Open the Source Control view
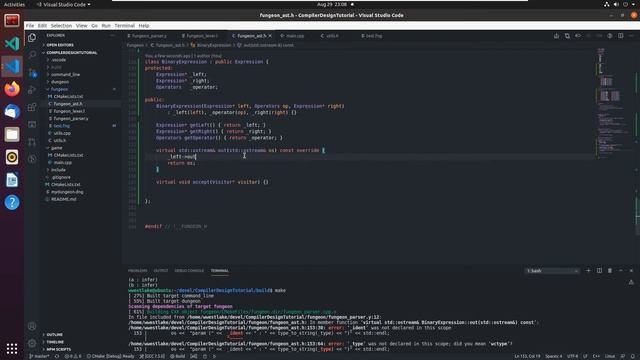 32,73
